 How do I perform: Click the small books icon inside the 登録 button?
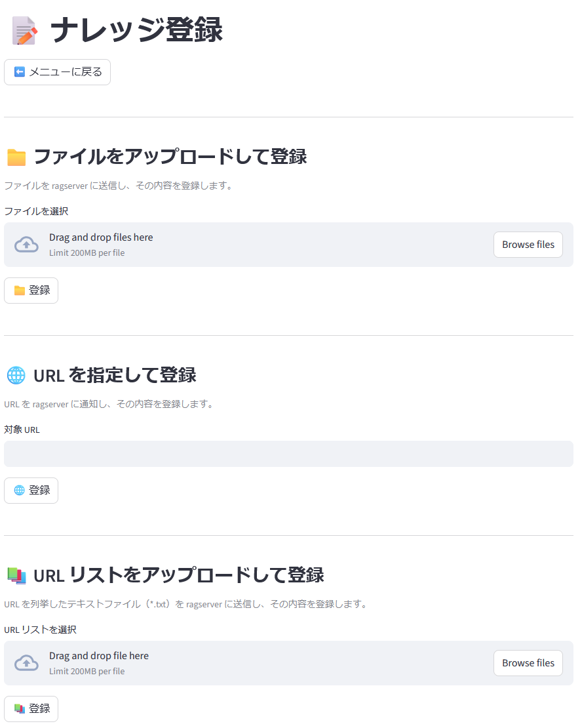point(20,708)
